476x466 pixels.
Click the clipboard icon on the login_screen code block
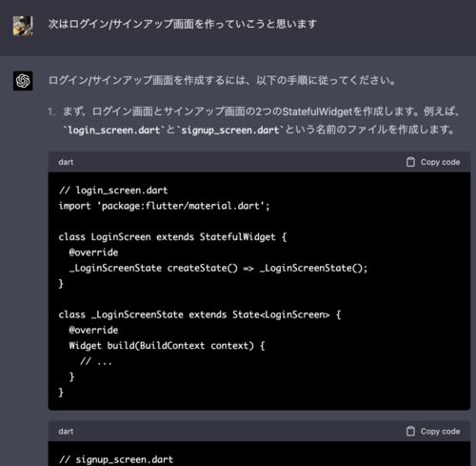coord(410,162)
